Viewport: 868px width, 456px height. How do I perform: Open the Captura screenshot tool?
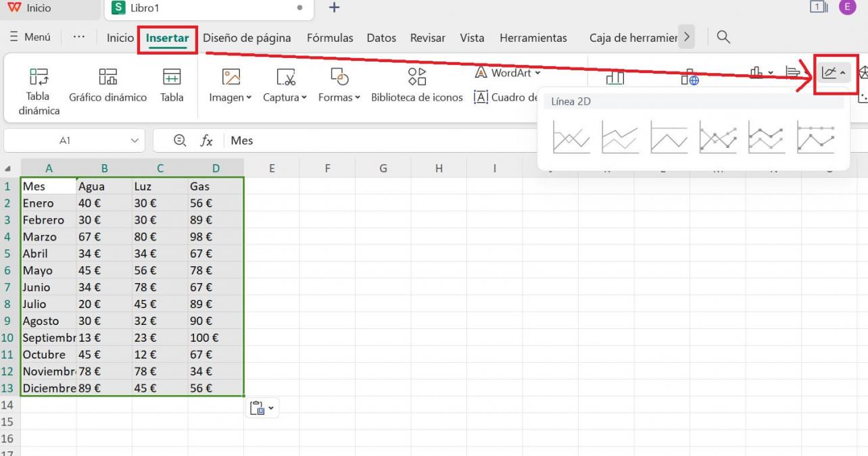point(284,84)
